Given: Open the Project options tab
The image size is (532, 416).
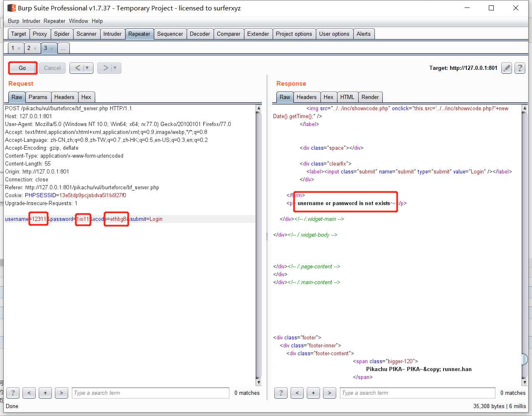Looking at the screenshot, I should tap(294, 34).
